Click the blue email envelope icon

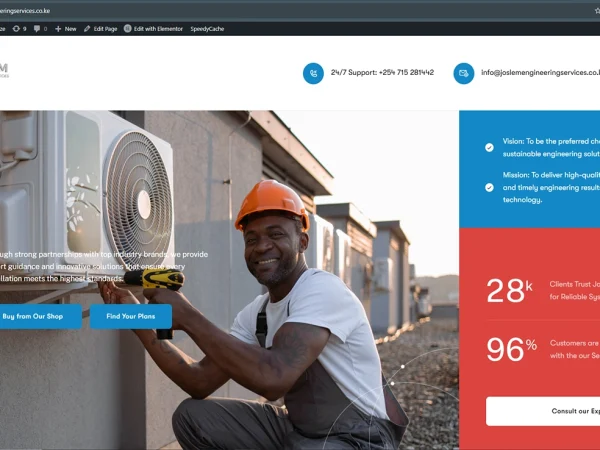coord(463,73)
